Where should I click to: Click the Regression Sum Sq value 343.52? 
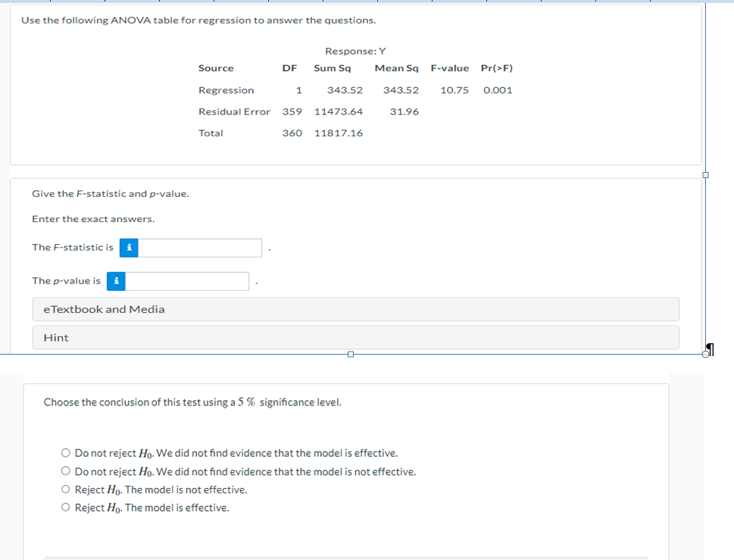point(345,90)
